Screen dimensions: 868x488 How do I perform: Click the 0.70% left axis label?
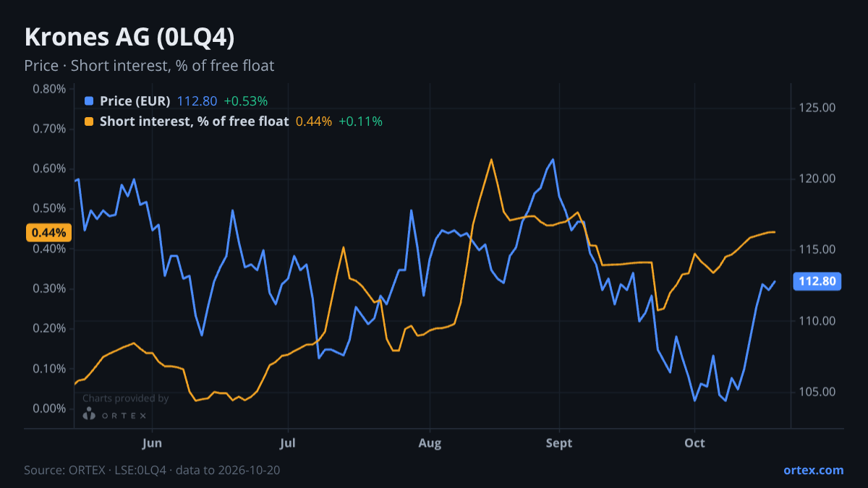pyautogui.click(x=49, y=129)
